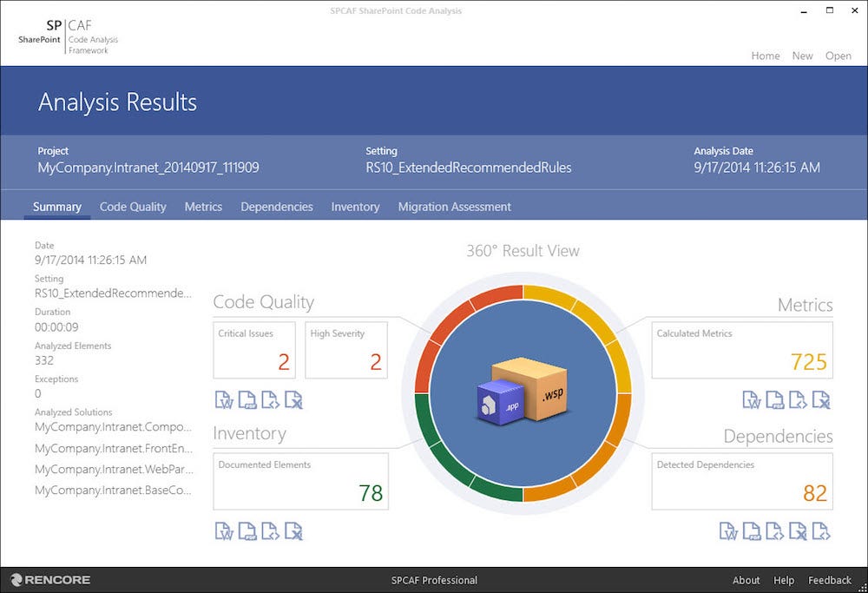Export Inventory report as Excel file
The height and width of the screenshot is (593, 868).
[x=293, y=530]
